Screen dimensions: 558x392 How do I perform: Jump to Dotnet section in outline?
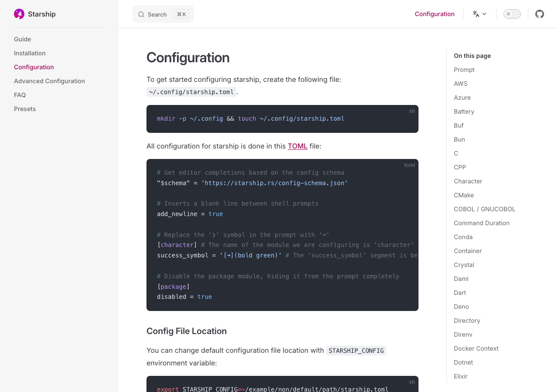click(463, 362)
